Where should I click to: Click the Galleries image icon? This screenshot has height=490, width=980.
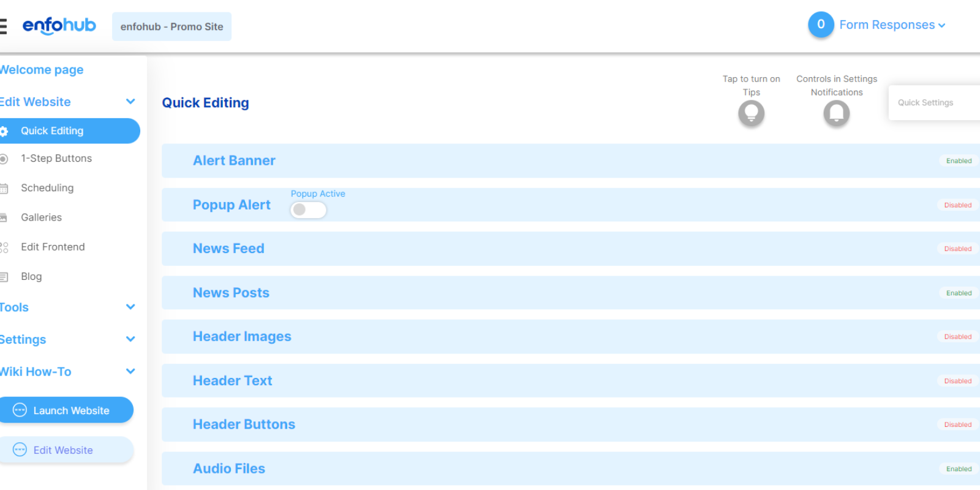point(4,217)
